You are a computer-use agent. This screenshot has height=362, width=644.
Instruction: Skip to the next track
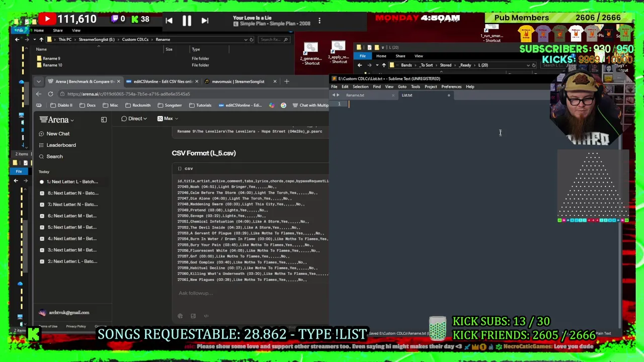pos(205,21)
